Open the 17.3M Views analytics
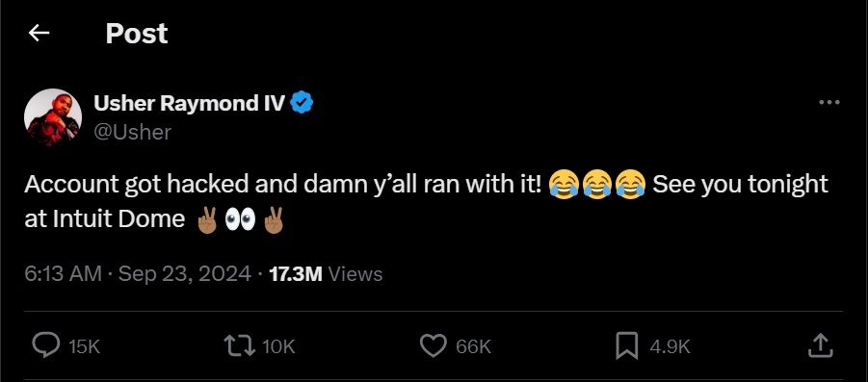Viewport: 868px width, 382px height. [x=326, y=274]
